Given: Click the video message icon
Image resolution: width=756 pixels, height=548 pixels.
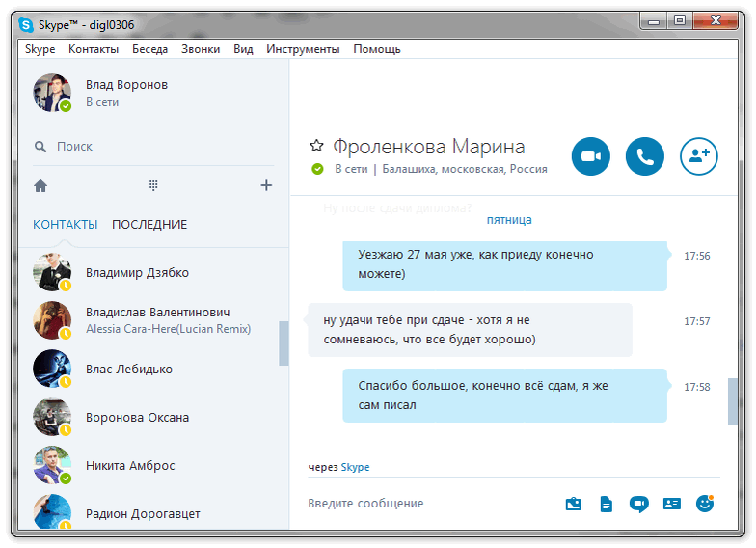Looking at the screenshot, I should coord(638,504).
